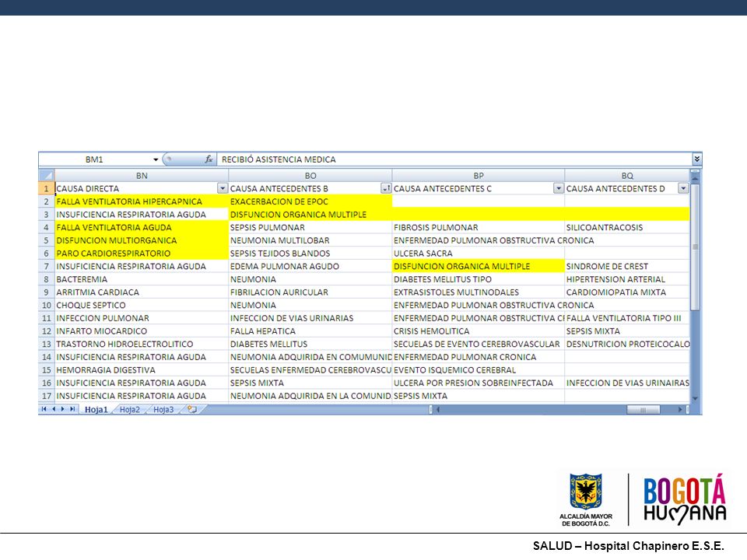Select cell INFECCION DE VIAS URINARIAS
Viewport: 747px width, 560px height.
310,318
